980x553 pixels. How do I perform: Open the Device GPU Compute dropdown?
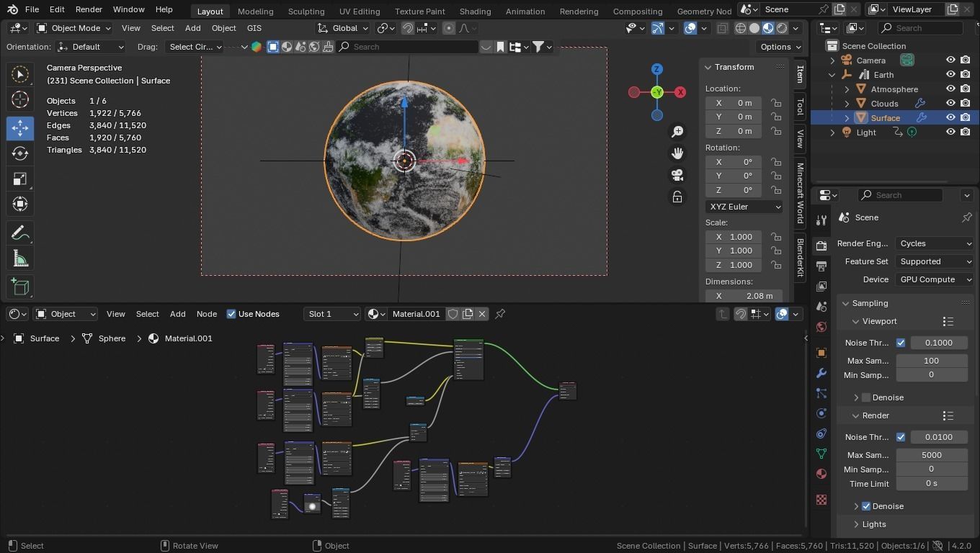point(935,279)
